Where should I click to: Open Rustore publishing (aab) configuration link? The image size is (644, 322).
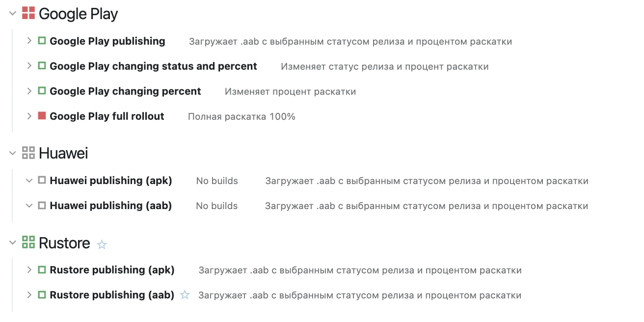point(112,295)
